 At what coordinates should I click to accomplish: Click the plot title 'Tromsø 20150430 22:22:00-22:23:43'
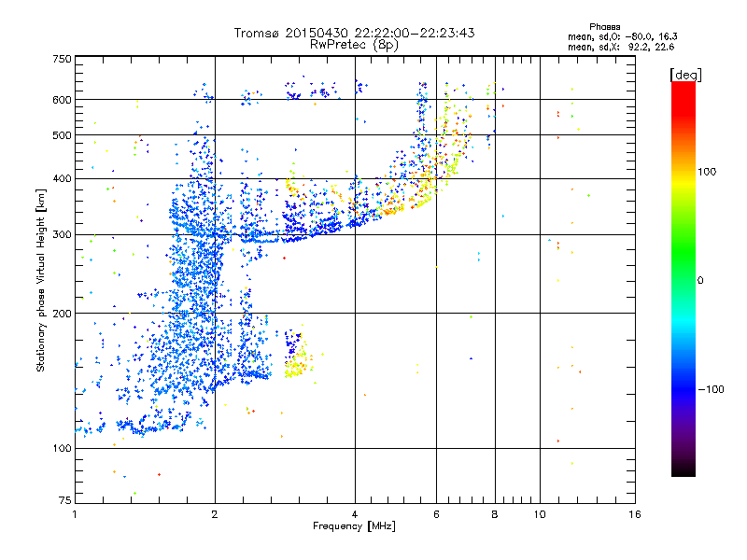point(354,33)
